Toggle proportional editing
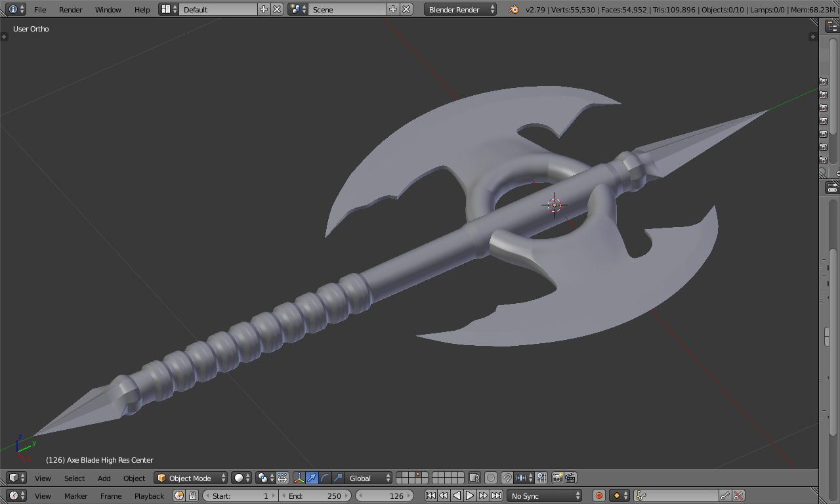This screenshot has width=840, height=504. [x=491, y=478]
